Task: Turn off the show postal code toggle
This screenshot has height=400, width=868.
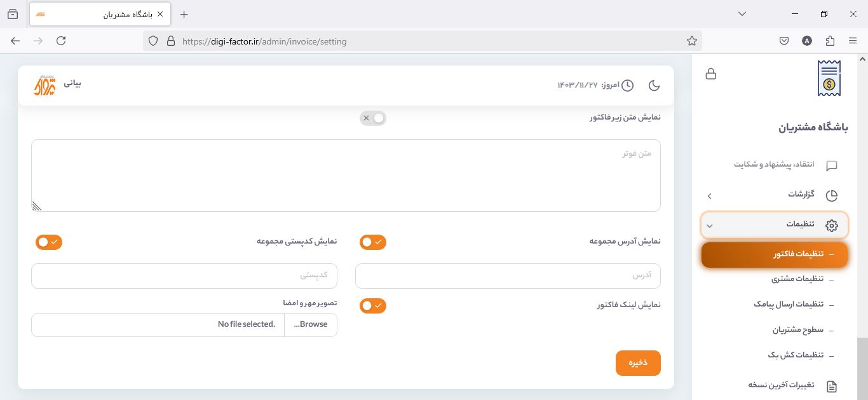Action: click(x=49, y=242)
